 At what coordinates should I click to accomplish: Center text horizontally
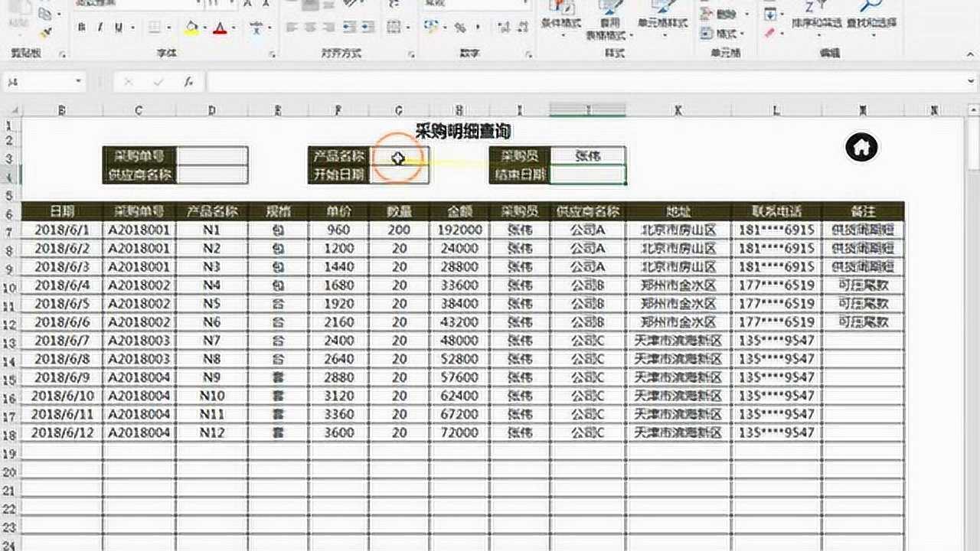(310, 28)
